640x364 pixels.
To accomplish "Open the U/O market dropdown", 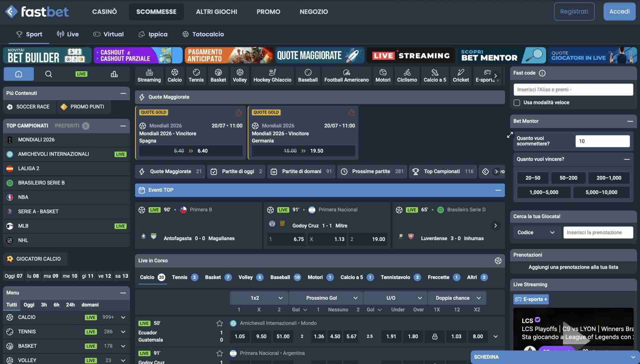I will 395,298.
